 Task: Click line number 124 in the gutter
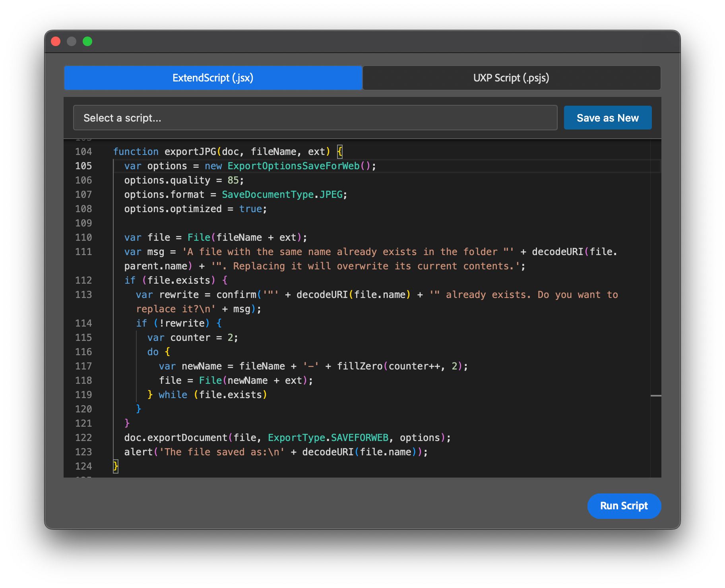pyautogui.click(x=83, y=466)
